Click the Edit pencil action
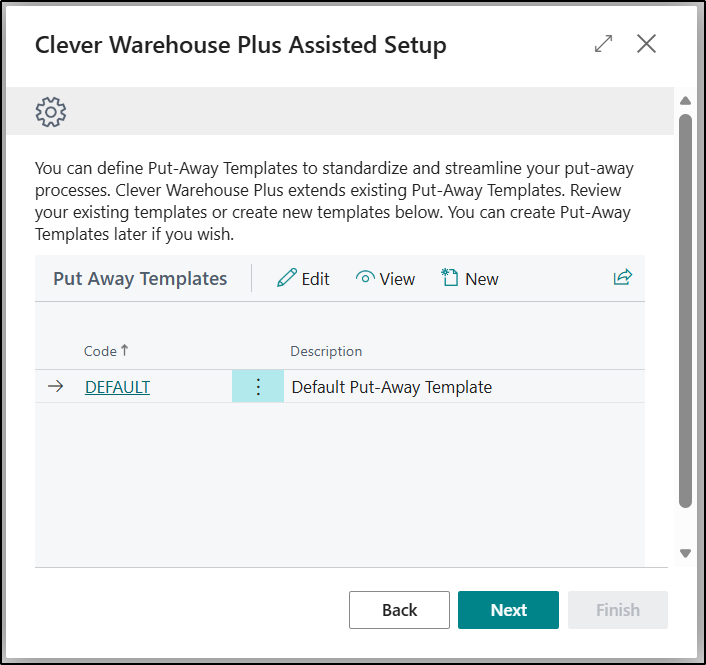Viewport: 706px width, 665px height. tap(303, 279)
